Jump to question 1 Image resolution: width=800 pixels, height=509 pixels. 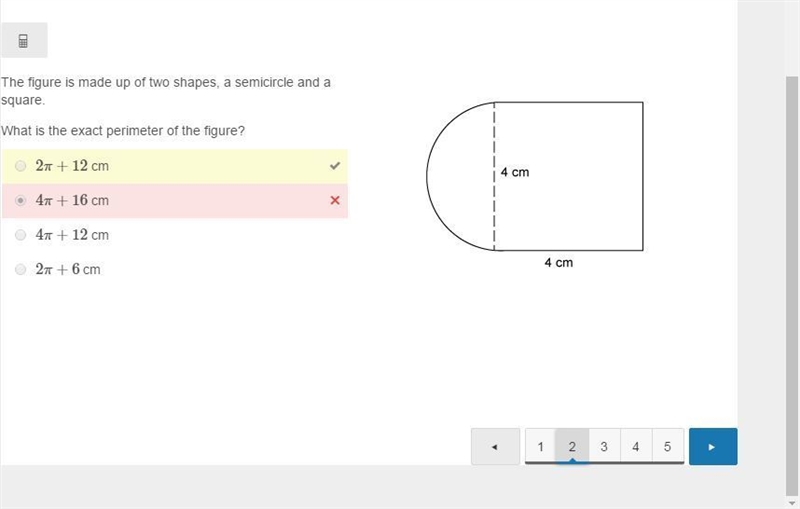tap(540, 447)
